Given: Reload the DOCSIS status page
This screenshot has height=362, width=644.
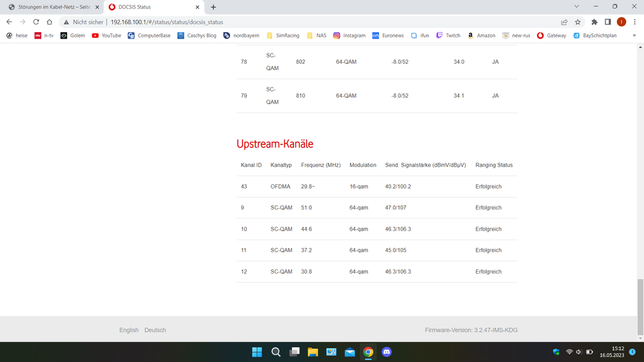Looking at the screenshot, I should pyautogui.click(x=36, y=22).
